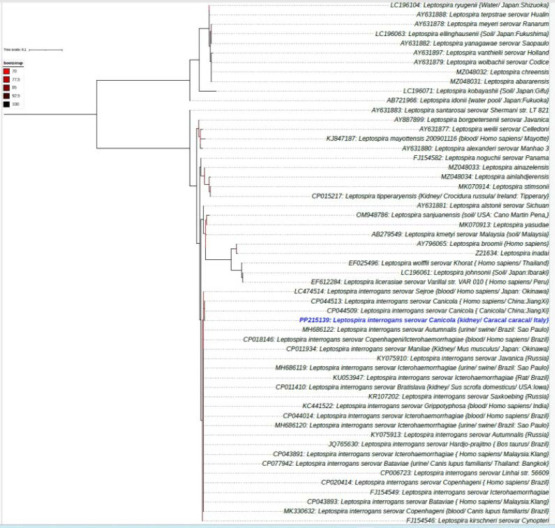
Task: Select leaf CP020414 interrogans serovar Copenhageni
Action: (x=435, y=483)
